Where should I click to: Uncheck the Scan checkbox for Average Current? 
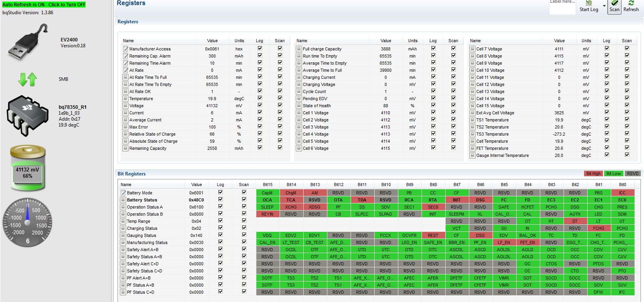280,119
